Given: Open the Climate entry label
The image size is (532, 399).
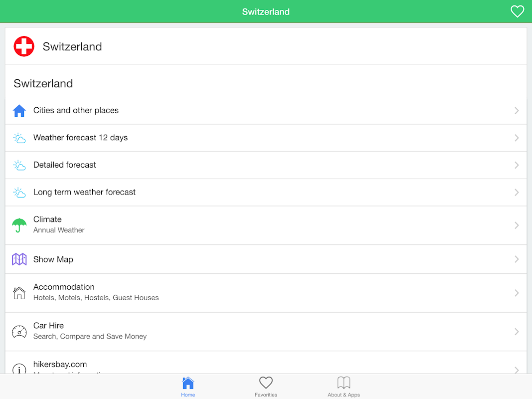Looking at the screenshot, I should tap(47, 219).
